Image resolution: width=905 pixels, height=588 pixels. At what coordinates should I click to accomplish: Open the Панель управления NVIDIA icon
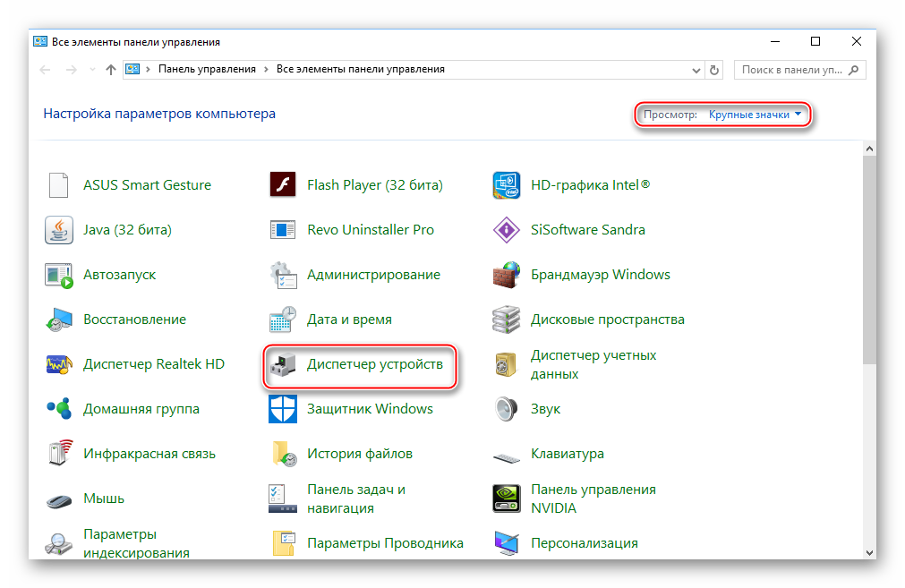pos(507,499)
